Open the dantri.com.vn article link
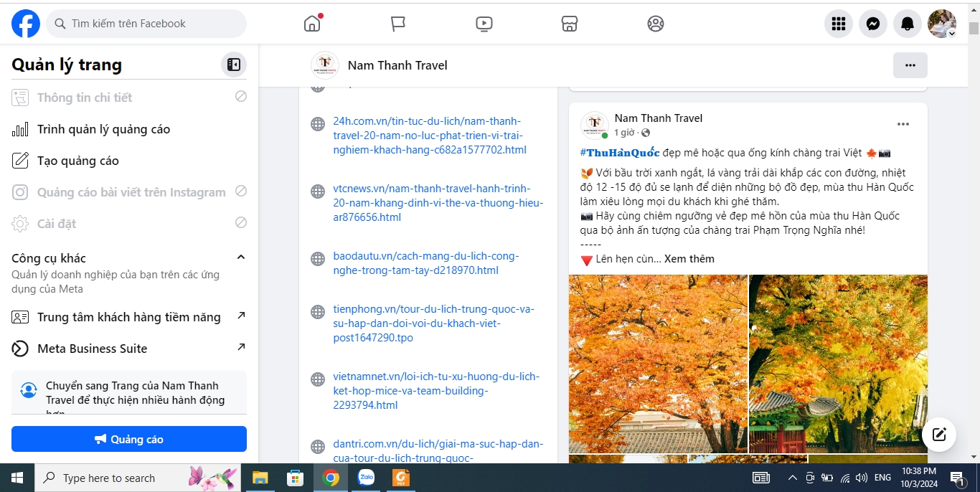The image size is (980, 492). 438,451
